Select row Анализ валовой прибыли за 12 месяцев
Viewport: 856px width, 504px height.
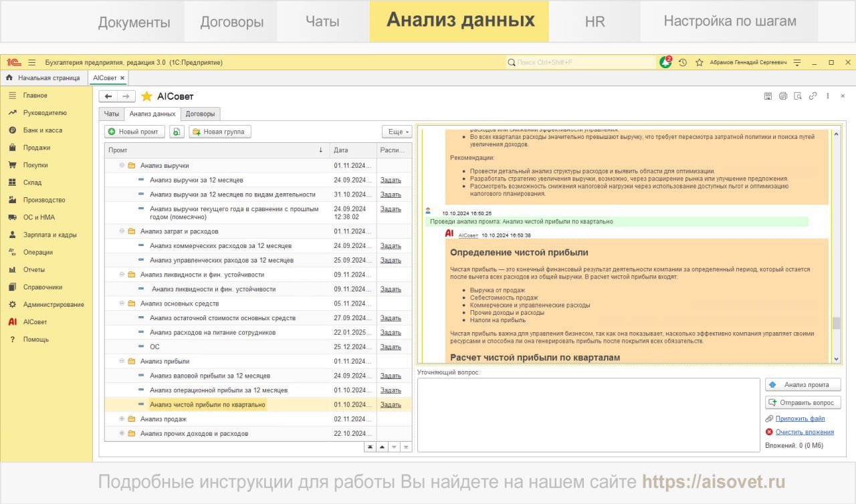point(258,376)
